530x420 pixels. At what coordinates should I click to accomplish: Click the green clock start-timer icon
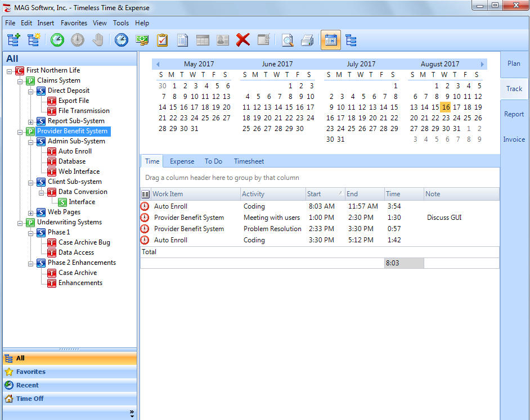[57, 40]
